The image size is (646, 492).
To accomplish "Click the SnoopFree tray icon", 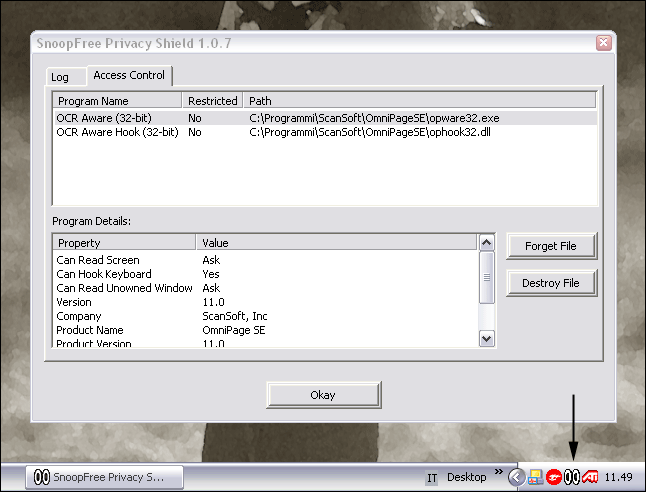I will coord(572,477).
